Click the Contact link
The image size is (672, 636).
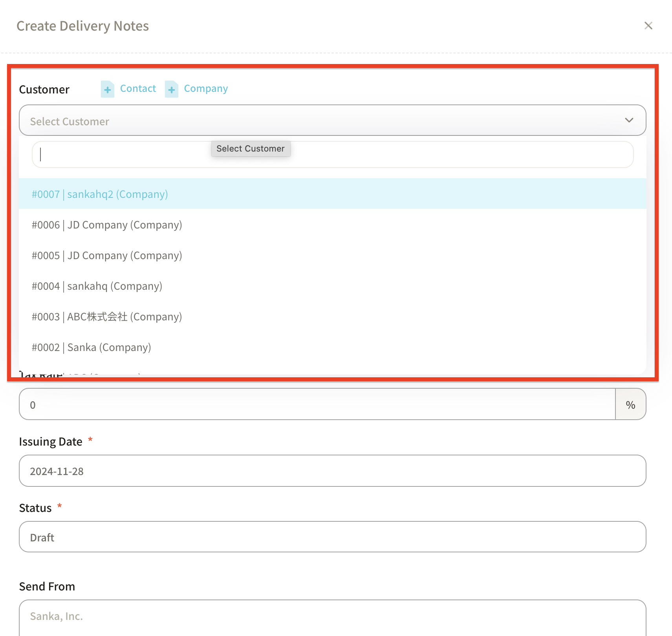tap(138, 89)
